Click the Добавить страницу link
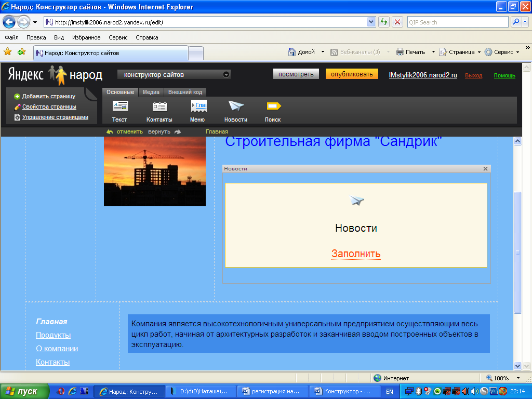Image resolution: width=532 pixels, height=399 pixels. tap(49, 96)
